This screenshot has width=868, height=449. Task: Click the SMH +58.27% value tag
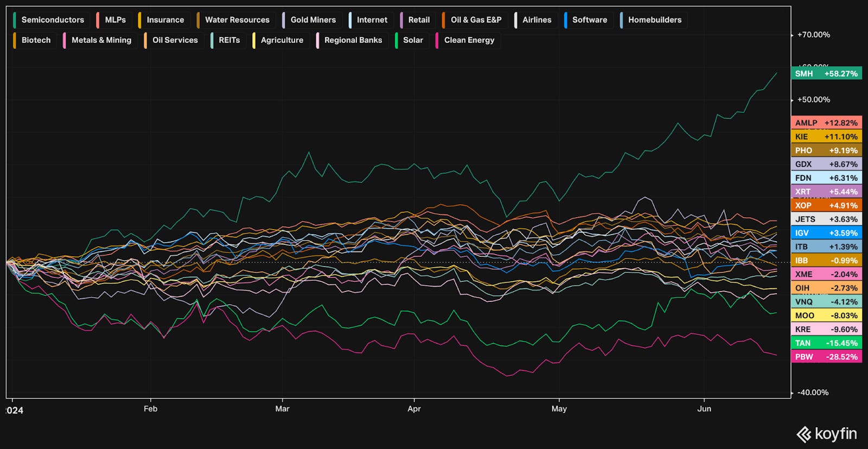[x=826, y=74]
